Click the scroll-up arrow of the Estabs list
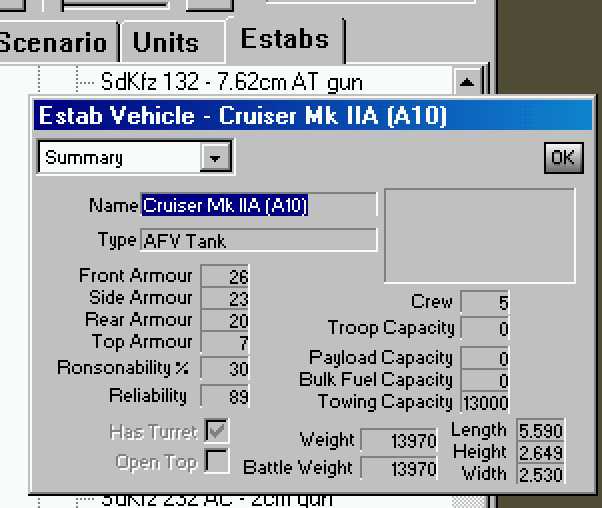The width and height of the screenshot is (602, 508). (x=467, y=81)
